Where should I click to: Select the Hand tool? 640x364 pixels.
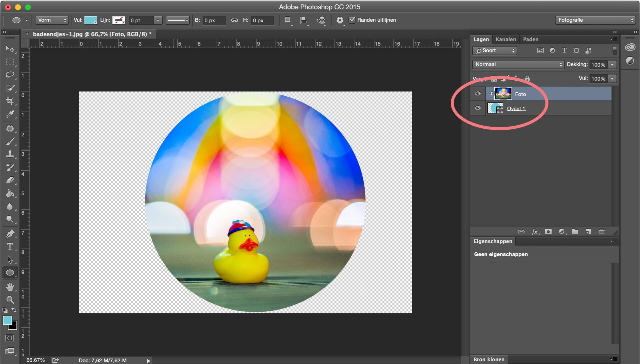click(10, 287)
